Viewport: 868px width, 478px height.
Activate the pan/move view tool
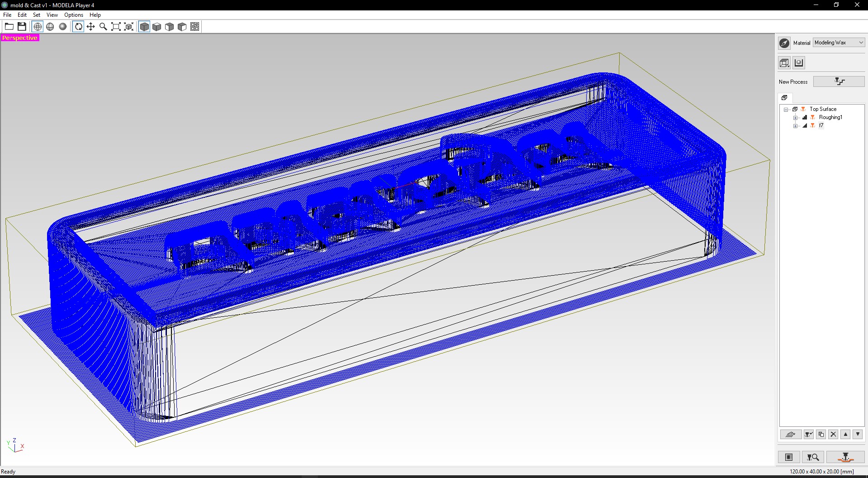coord(91,27)
